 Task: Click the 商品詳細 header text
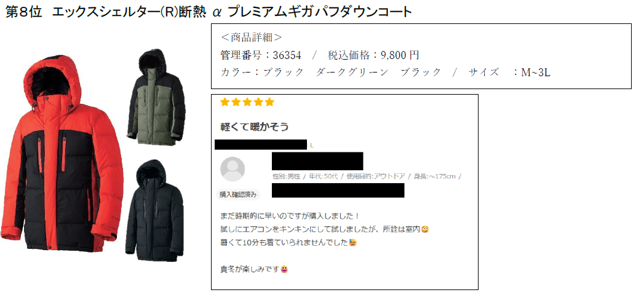(252, 37)
